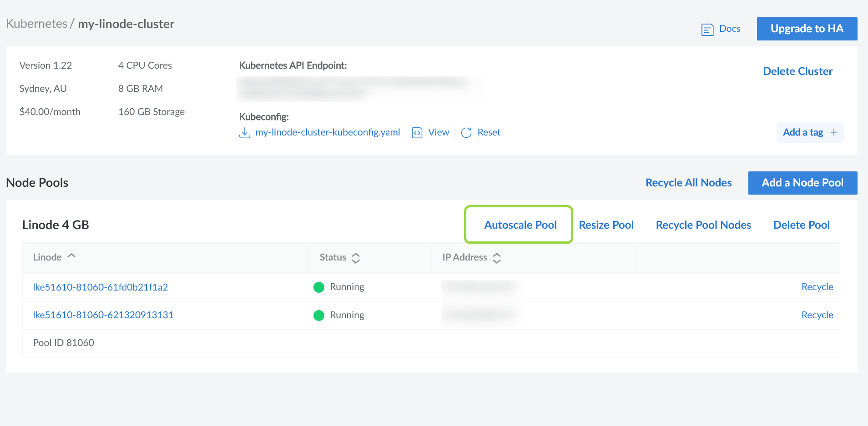Click the Linode column header
This screenshot has width=868, height=426.
point(47,257)
